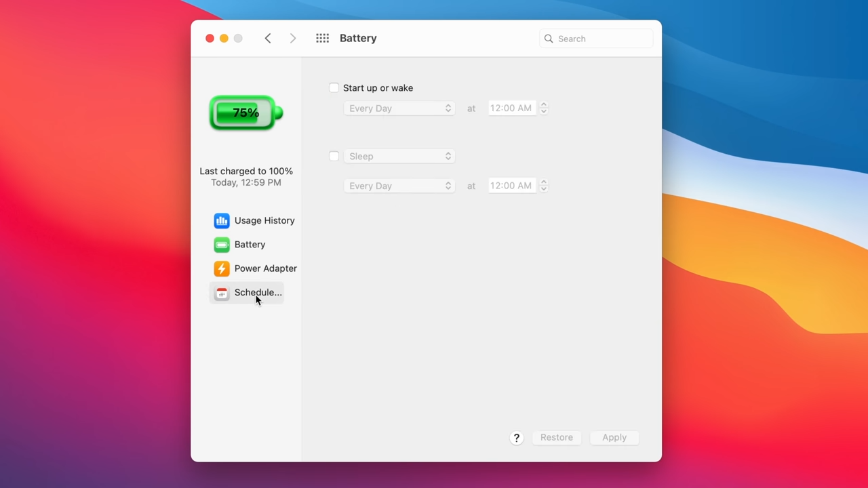This screenshot has width=868, height=488.
Task: Click the green Battery sidebar icon
Action: (x=222, y=245)
